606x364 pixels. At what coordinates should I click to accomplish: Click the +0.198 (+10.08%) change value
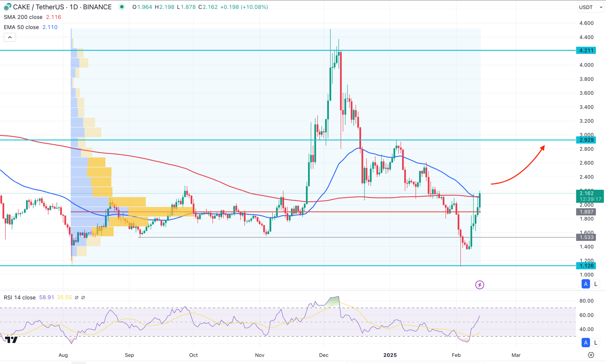244,7
